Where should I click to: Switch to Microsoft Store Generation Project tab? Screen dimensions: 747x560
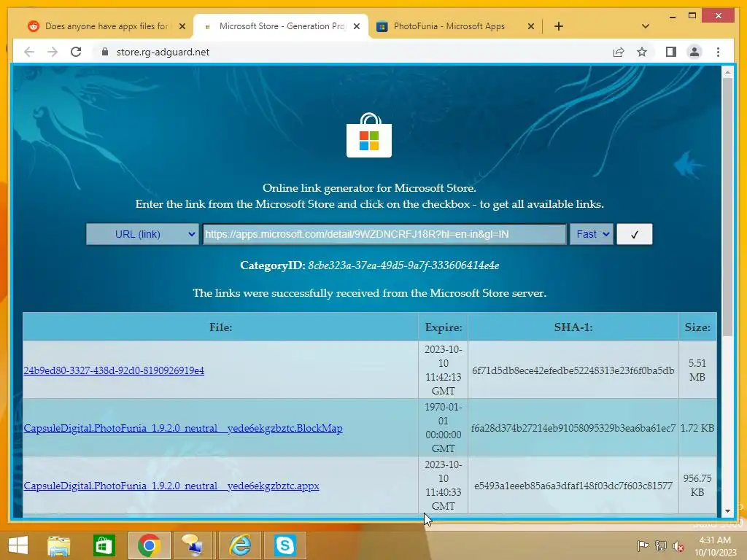pyautogui.click(x=281, y=26)
